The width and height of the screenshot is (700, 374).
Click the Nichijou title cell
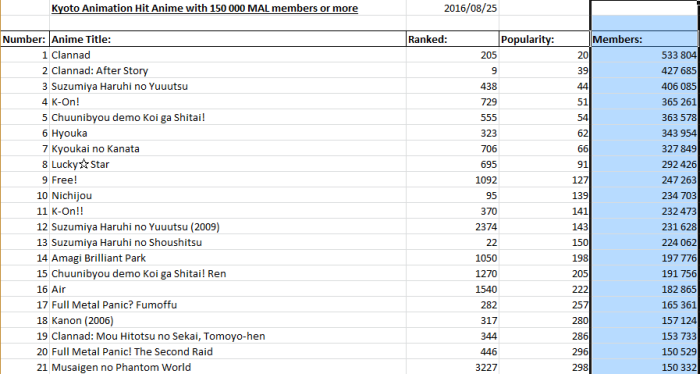pyautogui.click(x=228, y=195)
